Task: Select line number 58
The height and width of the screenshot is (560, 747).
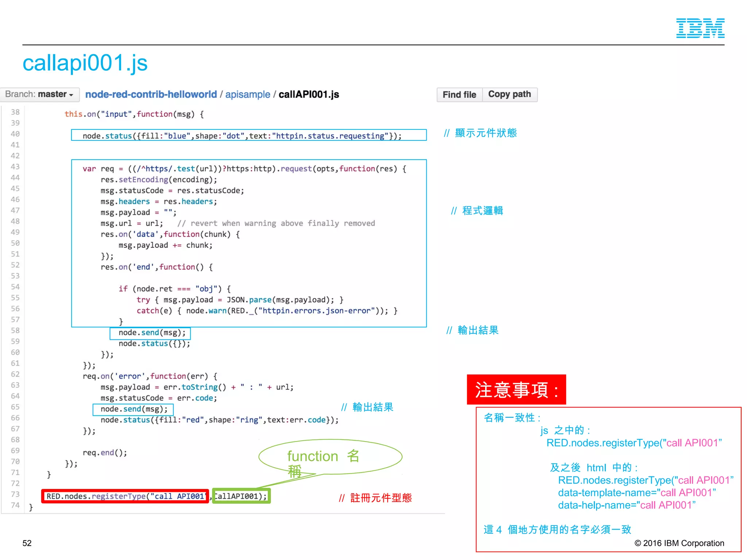Action: [x=15, y=331]
